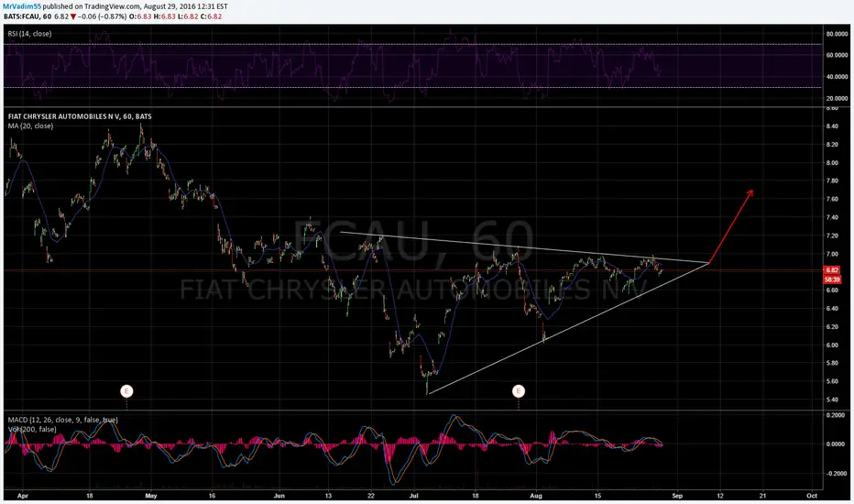Click the −0.06 (−0.87%) change value

coord(102,16)
